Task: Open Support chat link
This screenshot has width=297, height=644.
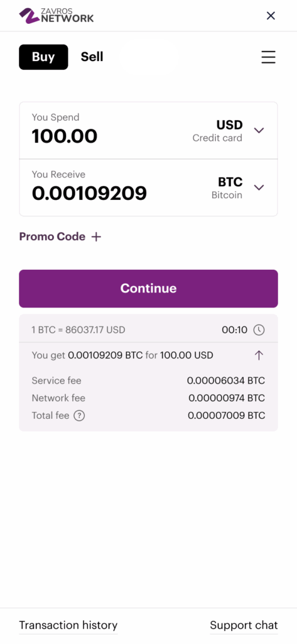Action: coord(244,626)
